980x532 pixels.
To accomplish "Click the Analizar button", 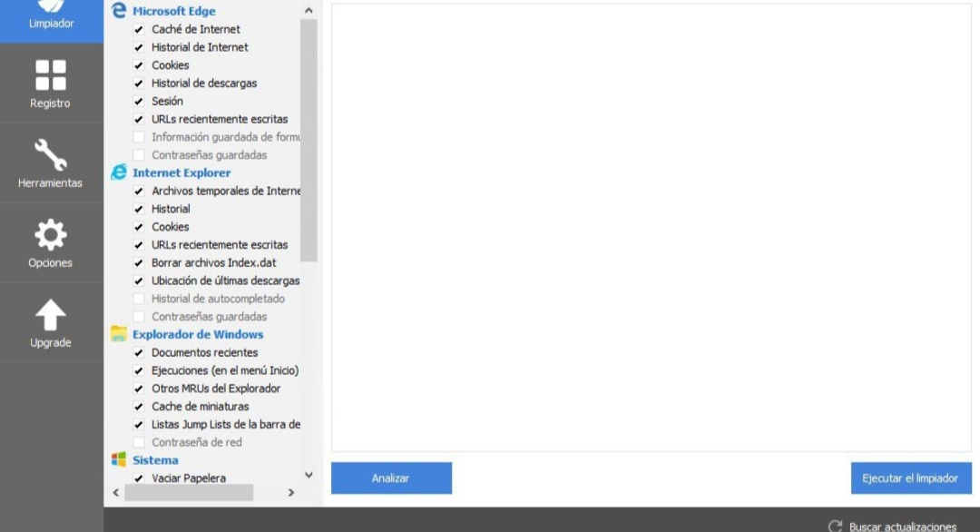I will pos(391,478).
